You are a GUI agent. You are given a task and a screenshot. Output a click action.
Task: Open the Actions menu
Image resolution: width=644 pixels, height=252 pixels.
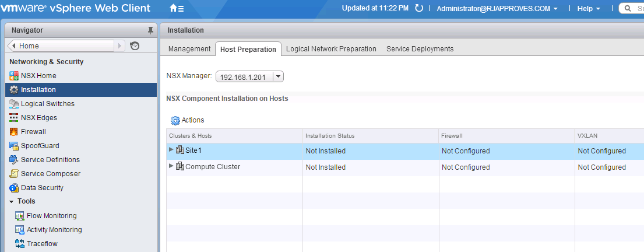click(x=187, y=120)
